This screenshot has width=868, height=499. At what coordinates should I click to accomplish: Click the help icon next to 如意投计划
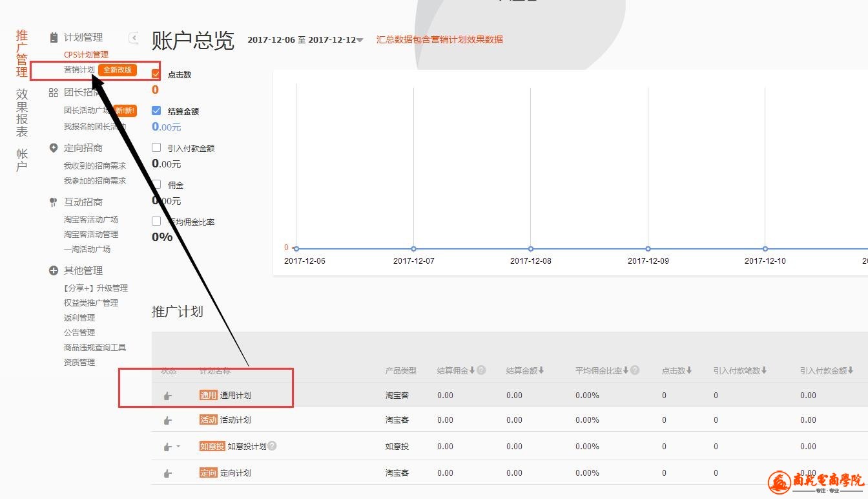pyautogui.click(x=272, y=446)
